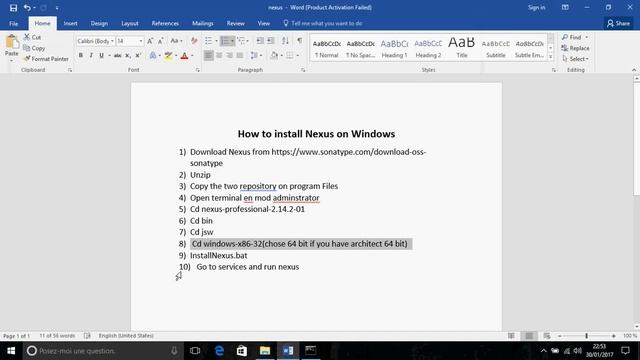Toggle show/hide paragraph marks
640x360 pixels.
pyautogui.click(x=300, y=41)
